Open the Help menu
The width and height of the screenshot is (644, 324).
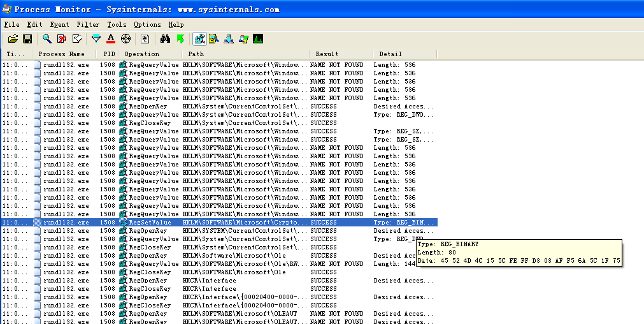click(x=176, y=25)
